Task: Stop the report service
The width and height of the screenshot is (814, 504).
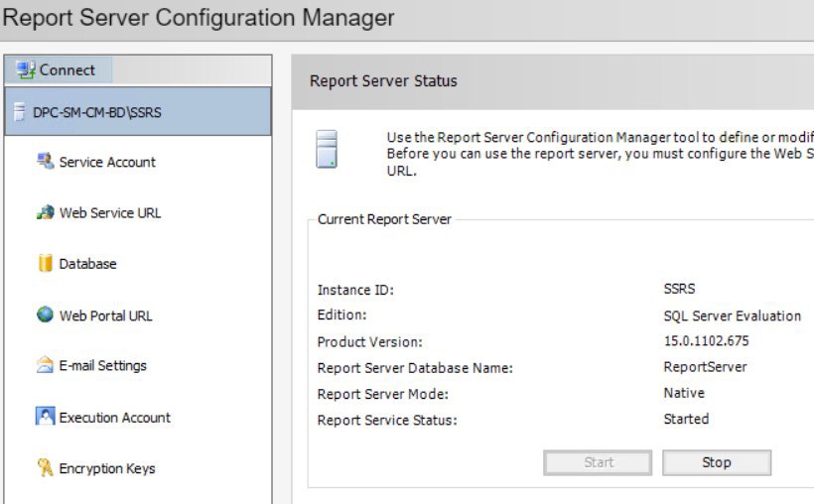Action: (x=717, y=462)
